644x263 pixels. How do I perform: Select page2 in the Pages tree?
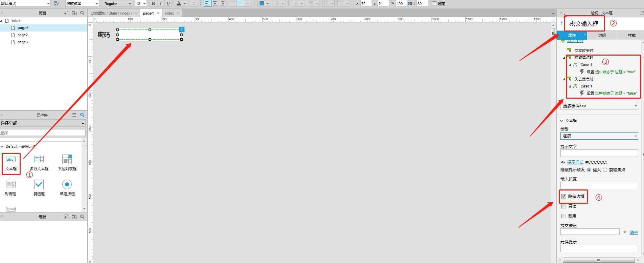[x=23, y=35]
